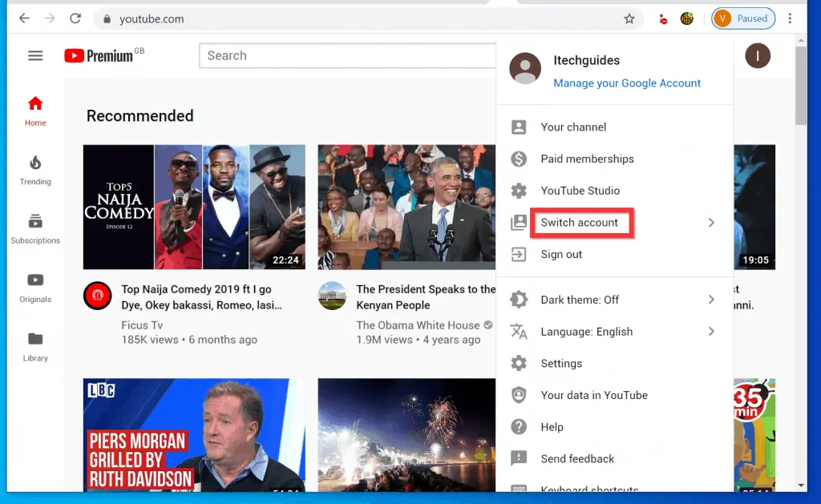This screenshot has width=821, height=504.
Task: Click the Paid memberships icon
Action: pos(519,159)
